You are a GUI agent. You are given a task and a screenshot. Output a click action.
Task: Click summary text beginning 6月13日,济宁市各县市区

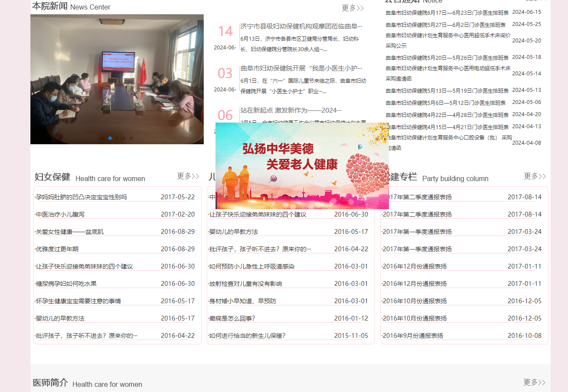click(300, 44)
